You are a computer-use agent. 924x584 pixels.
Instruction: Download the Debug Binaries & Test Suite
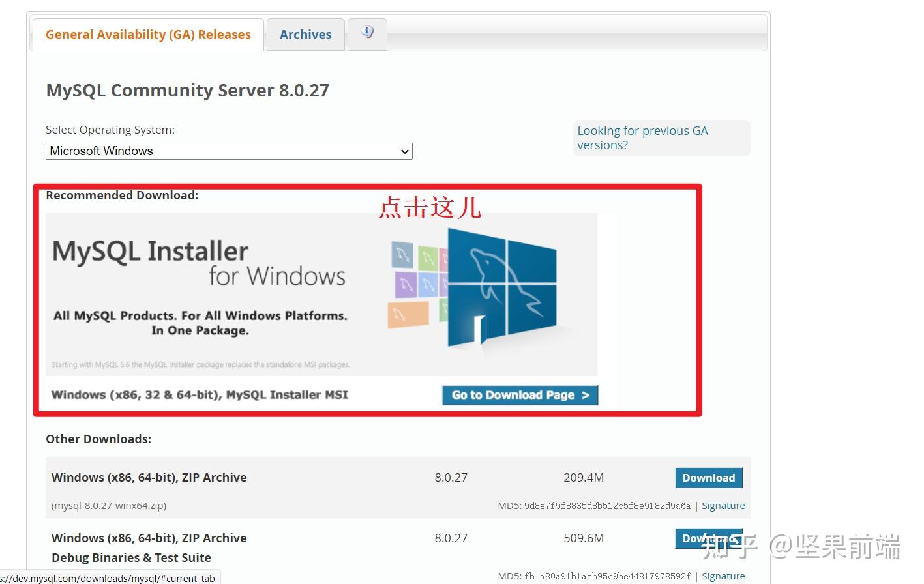click(708, 538)
